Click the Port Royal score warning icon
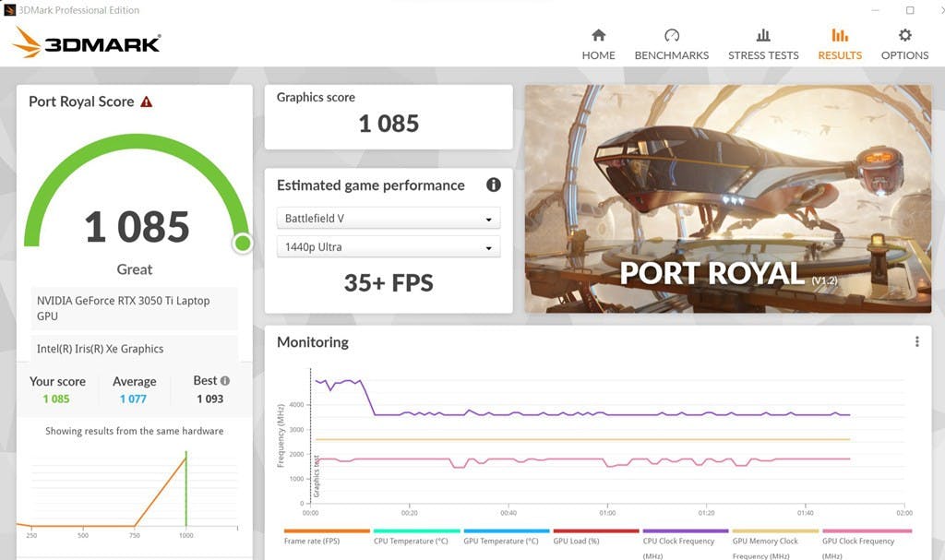 (x=147, y=101)
